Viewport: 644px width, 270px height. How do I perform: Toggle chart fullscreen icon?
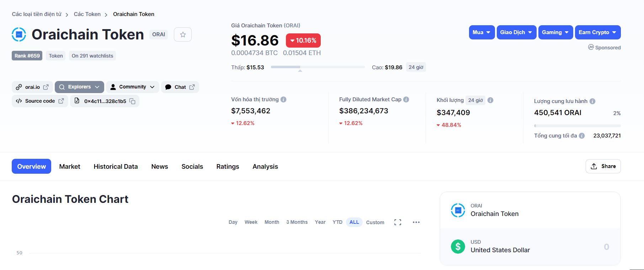click(398, 222)
